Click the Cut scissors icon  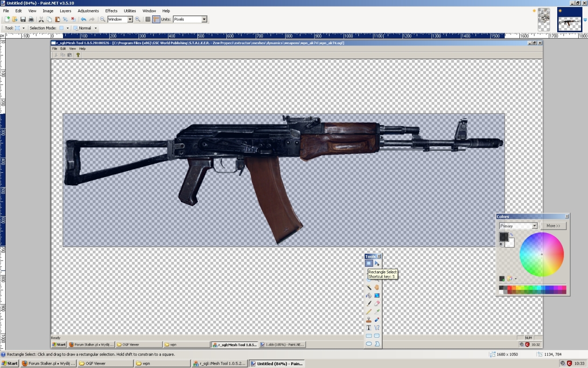41,19
